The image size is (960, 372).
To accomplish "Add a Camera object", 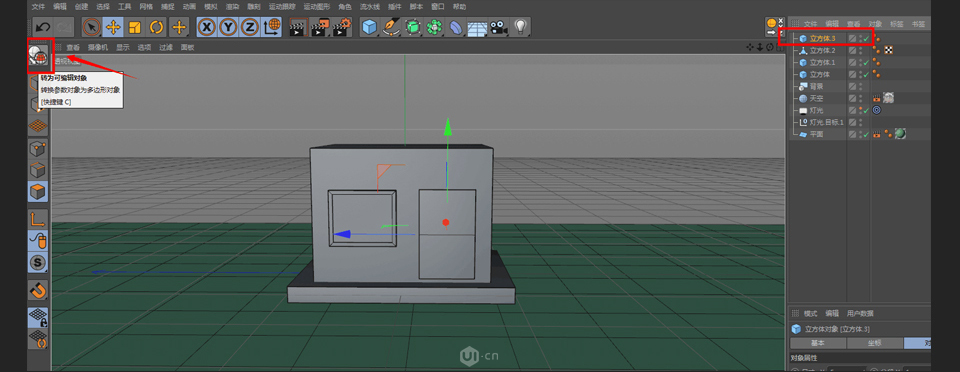I will [x=499, y=27].
